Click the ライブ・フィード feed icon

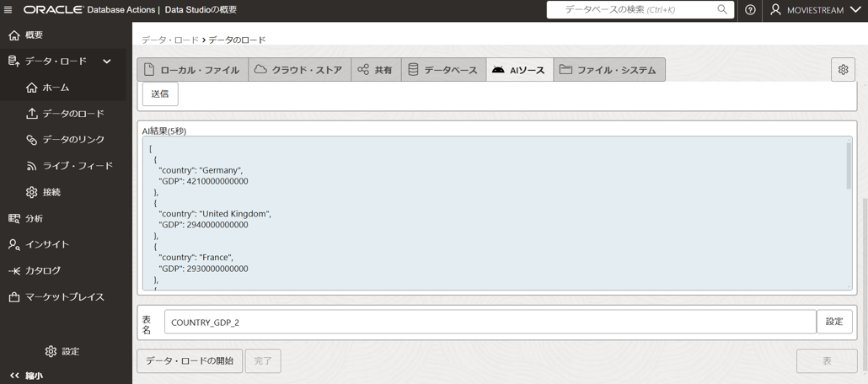point(31,166)
